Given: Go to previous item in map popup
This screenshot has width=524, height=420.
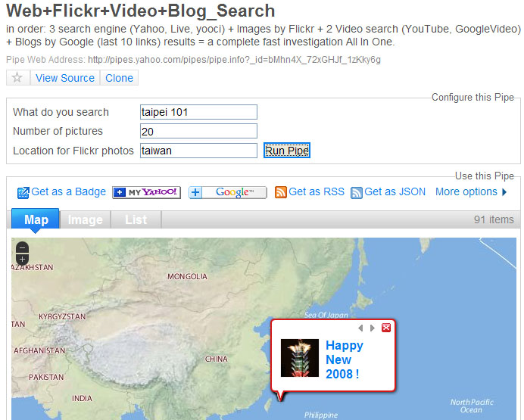Looking at the screenshot, I should point(360,328).
